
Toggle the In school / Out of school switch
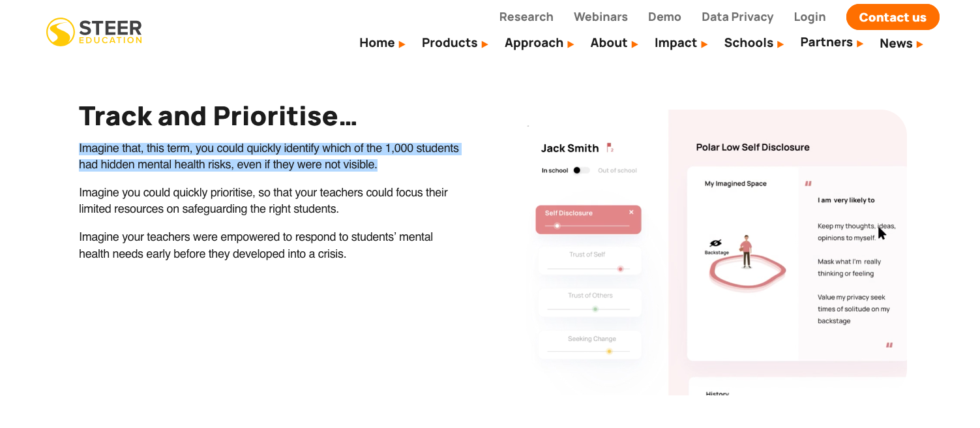(581, 170)
